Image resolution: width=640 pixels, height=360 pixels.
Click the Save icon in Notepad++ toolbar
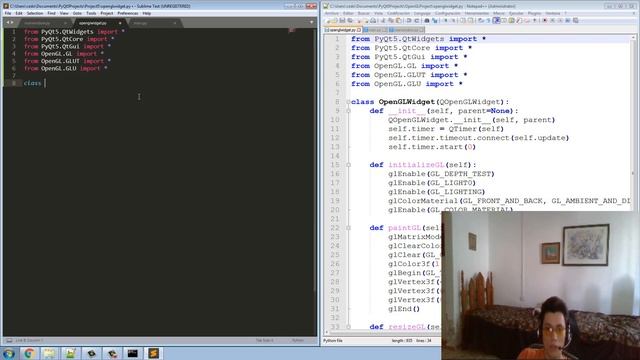[x=342, y=20]
